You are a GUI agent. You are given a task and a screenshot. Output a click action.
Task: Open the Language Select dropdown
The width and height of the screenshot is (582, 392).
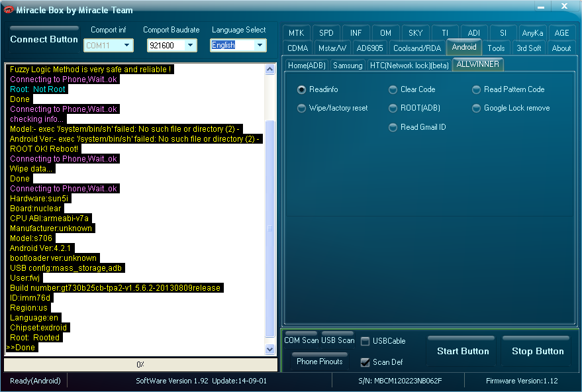[x=260, y=45]
